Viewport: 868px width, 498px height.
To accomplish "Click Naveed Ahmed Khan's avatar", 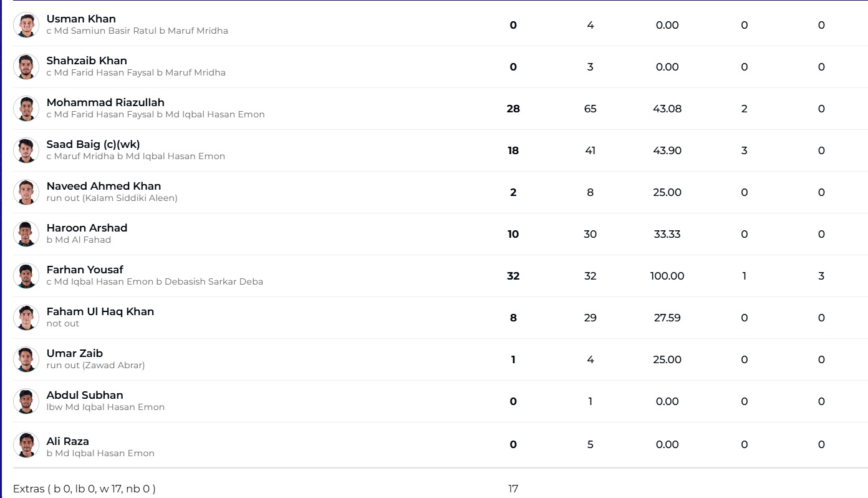I will (x=26, y=192).
